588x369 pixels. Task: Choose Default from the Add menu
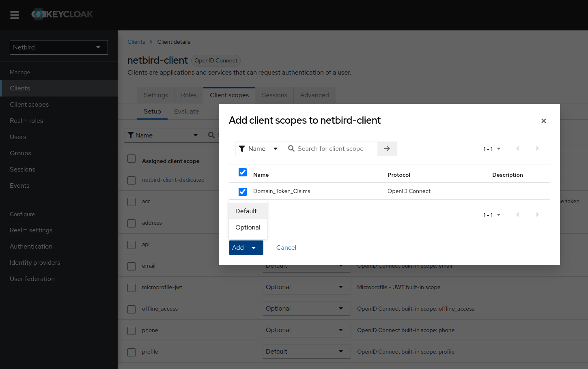pos(246,211)
